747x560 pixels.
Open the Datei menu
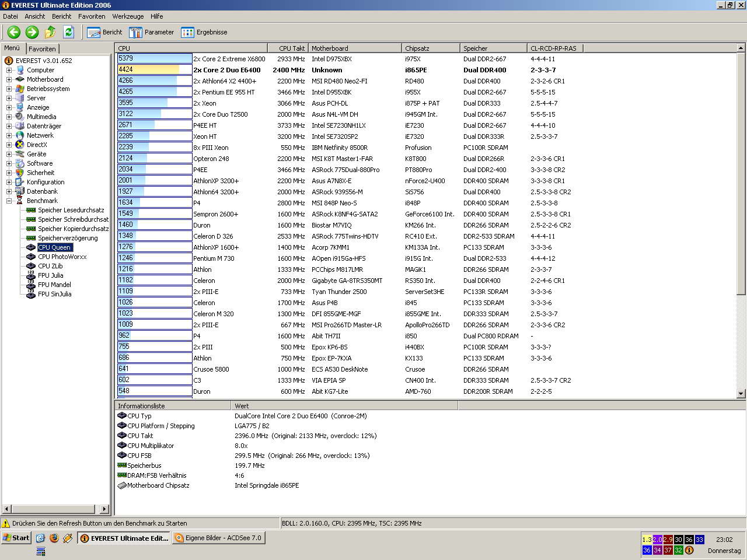[x=11, y=16]
